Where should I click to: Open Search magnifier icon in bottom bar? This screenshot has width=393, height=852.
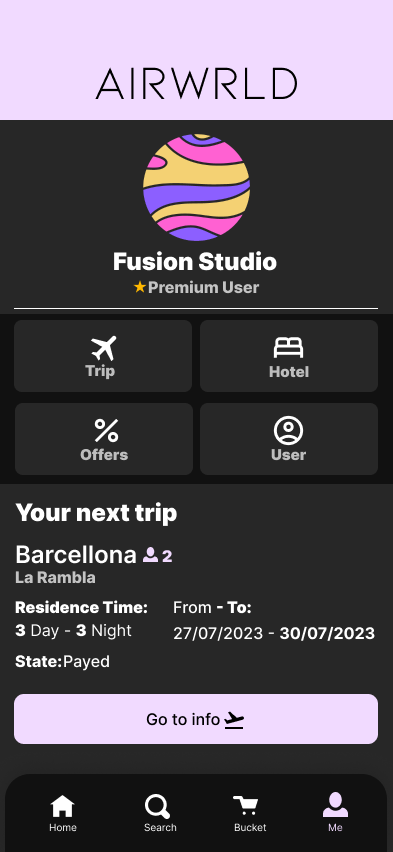(158, 806)
